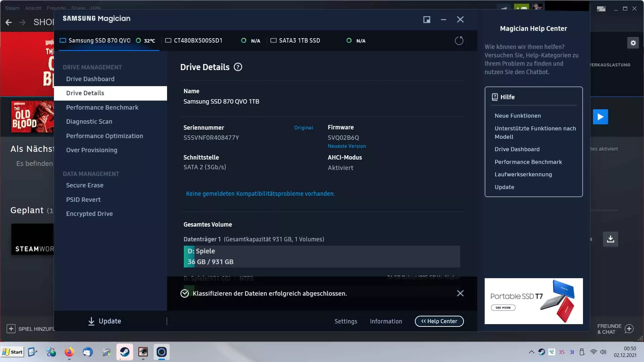Open Unterstützte Funktionen nach Modell help topic
Screen dimensions: 644x362
coord(535,132)
